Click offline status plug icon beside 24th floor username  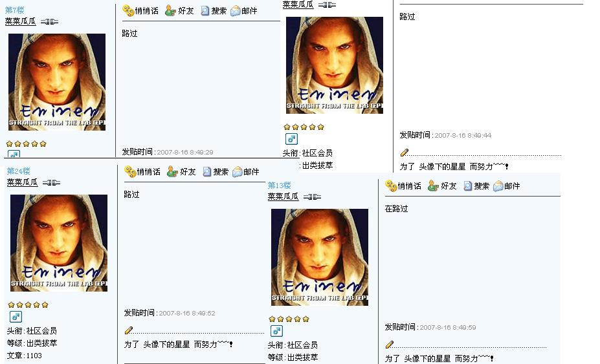(51, 183)
